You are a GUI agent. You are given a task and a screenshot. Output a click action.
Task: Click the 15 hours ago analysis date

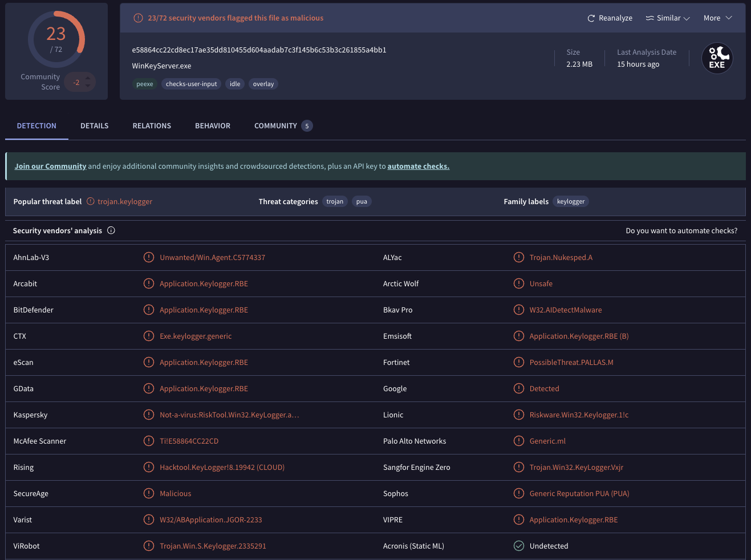coord(638,64)
